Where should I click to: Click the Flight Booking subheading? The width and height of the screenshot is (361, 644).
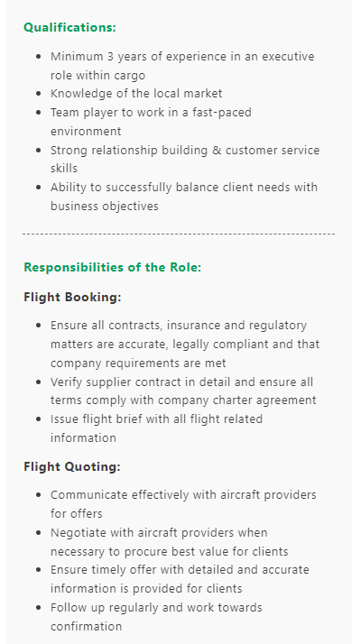(72, 298)
